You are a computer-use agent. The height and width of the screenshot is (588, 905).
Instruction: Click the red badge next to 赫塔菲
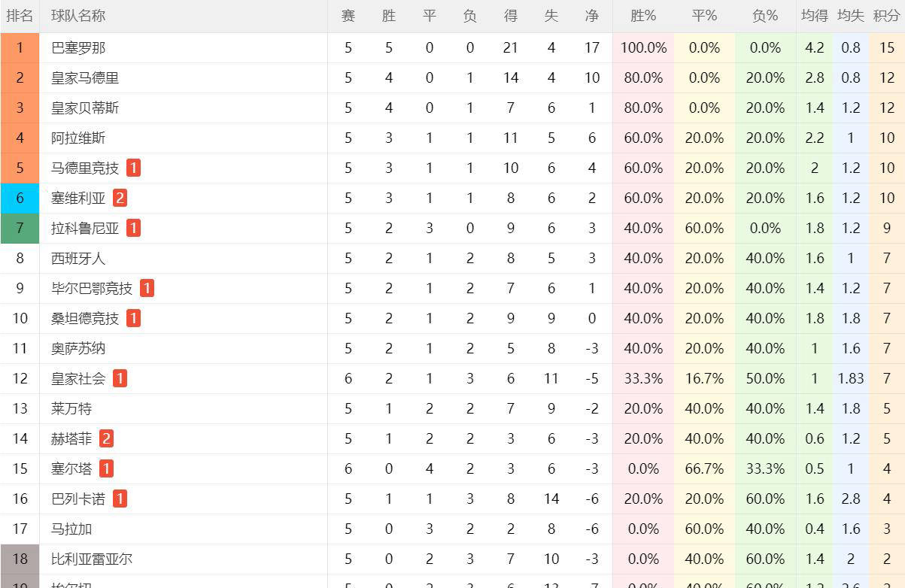pos(106,438)
